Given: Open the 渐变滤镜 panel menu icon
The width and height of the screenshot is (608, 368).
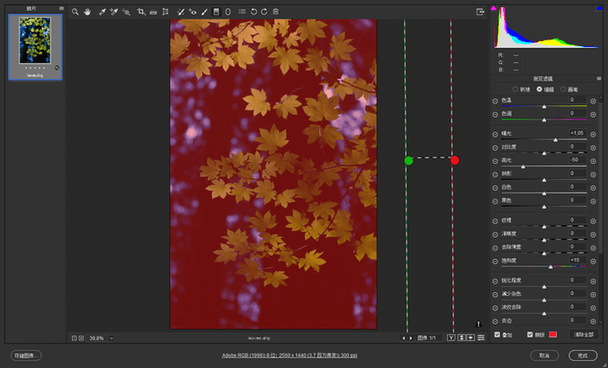Looking at the screenshot, I should coord(599,79).
